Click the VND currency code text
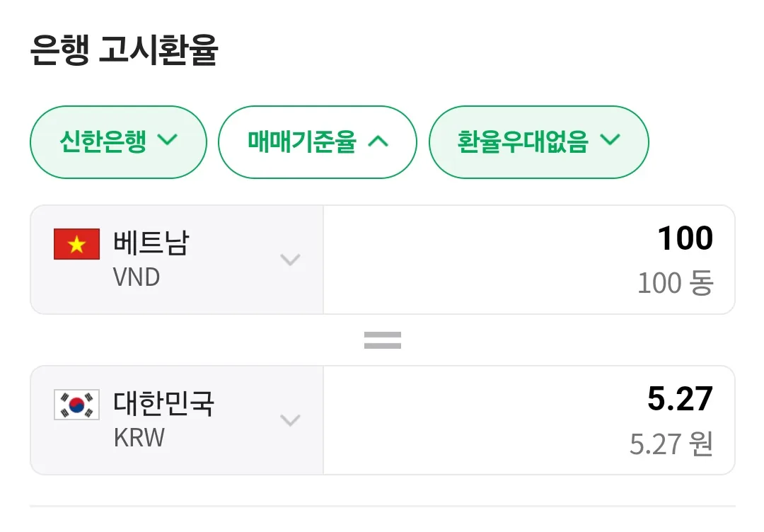The image size is (764, 532). pos(137,277)
